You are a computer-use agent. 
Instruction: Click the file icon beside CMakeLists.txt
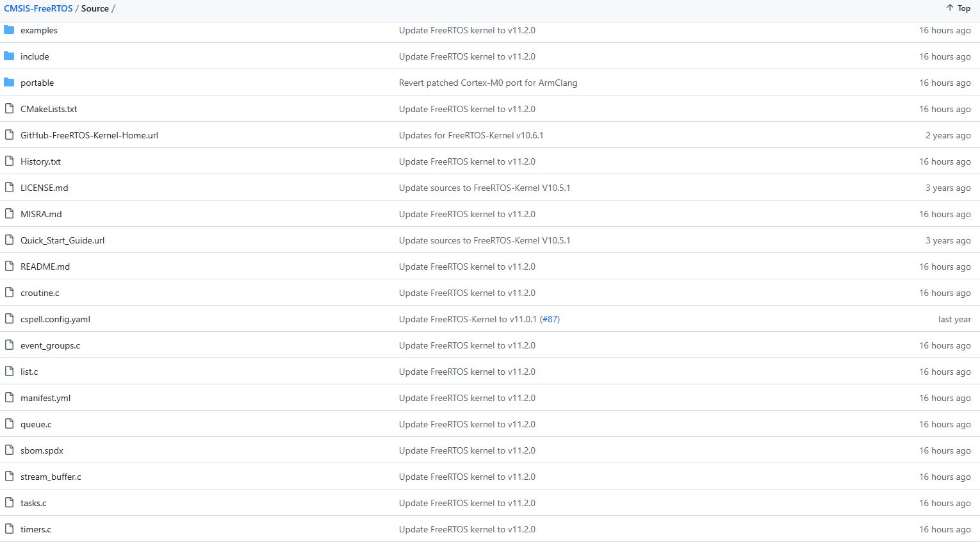pos(9,109)
